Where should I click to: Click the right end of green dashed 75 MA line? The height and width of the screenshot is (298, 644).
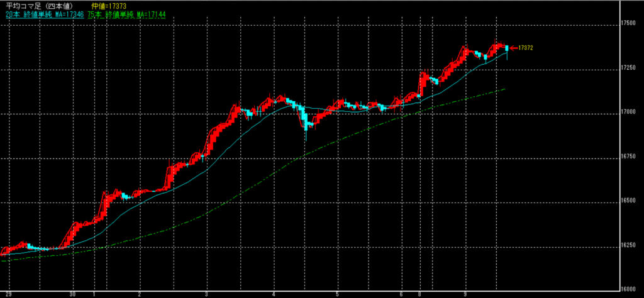tap(504, 89)
